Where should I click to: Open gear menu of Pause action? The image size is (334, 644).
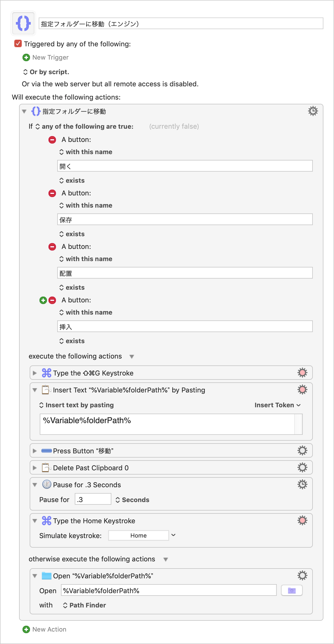(x=302, y=484)
